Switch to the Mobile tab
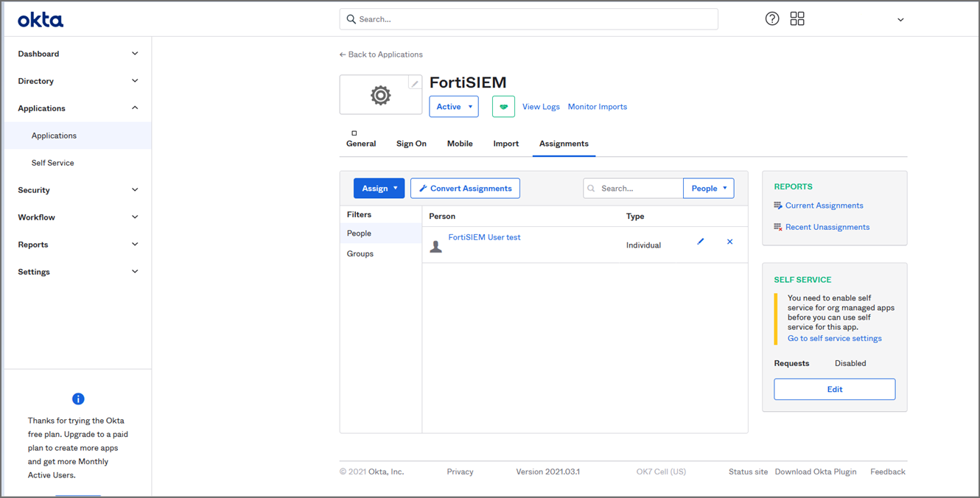 coord(460,144)
